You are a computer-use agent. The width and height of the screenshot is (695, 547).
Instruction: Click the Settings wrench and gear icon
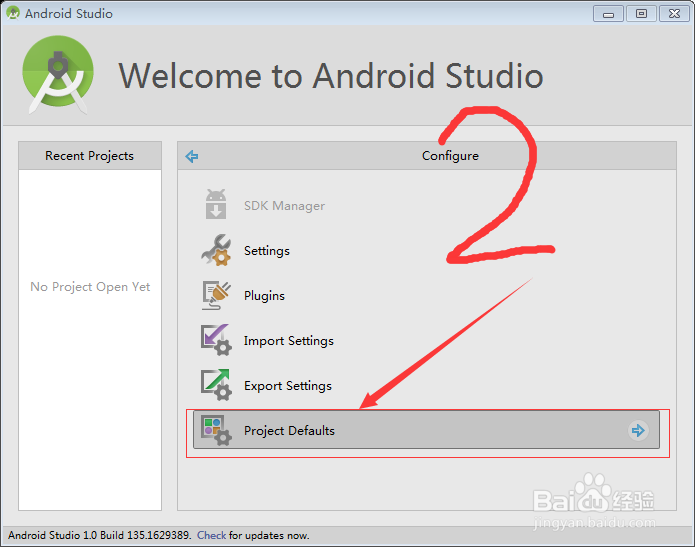(216, 250)
